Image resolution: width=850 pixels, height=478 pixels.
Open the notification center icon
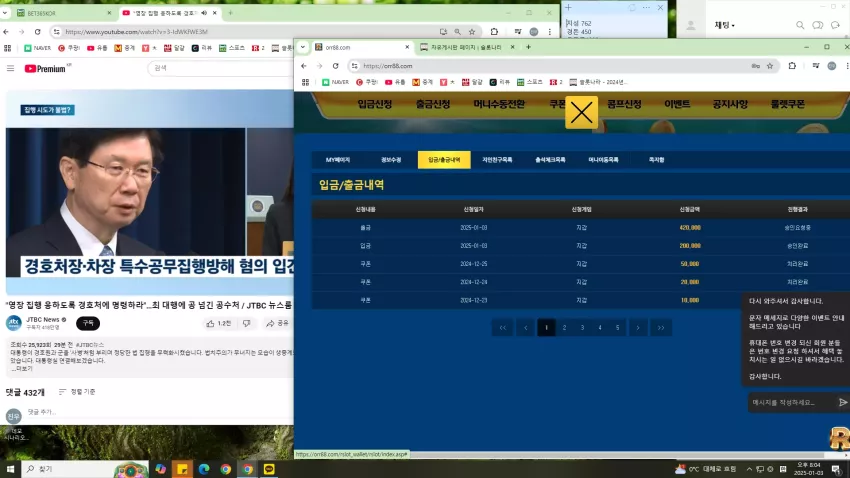pos(836,469)
